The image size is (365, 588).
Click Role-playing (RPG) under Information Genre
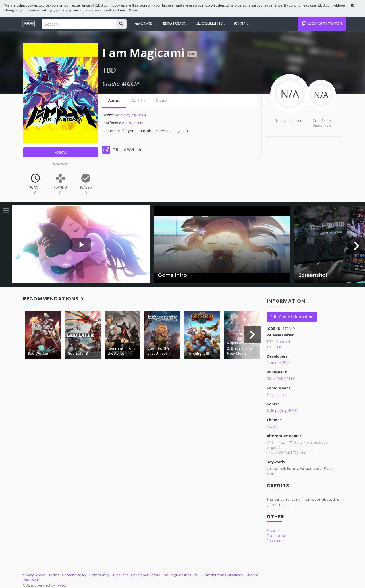coord(282,410)
